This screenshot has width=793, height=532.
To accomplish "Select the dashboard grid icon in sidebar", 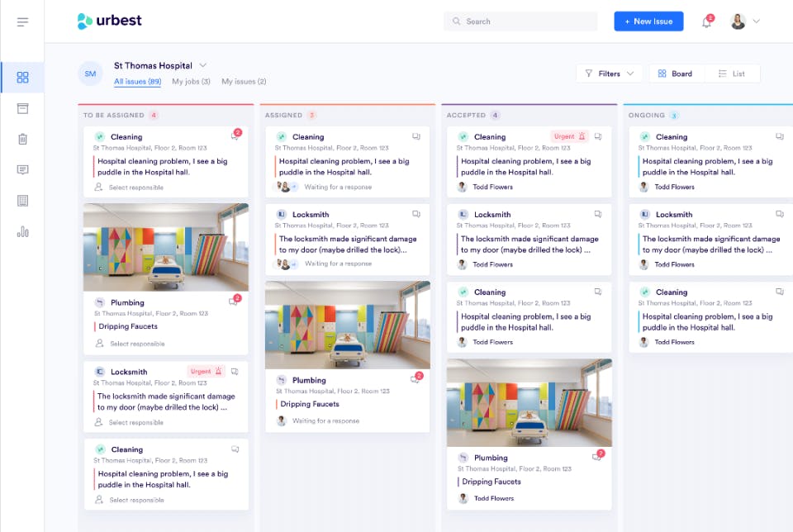I will pos(22,78).
